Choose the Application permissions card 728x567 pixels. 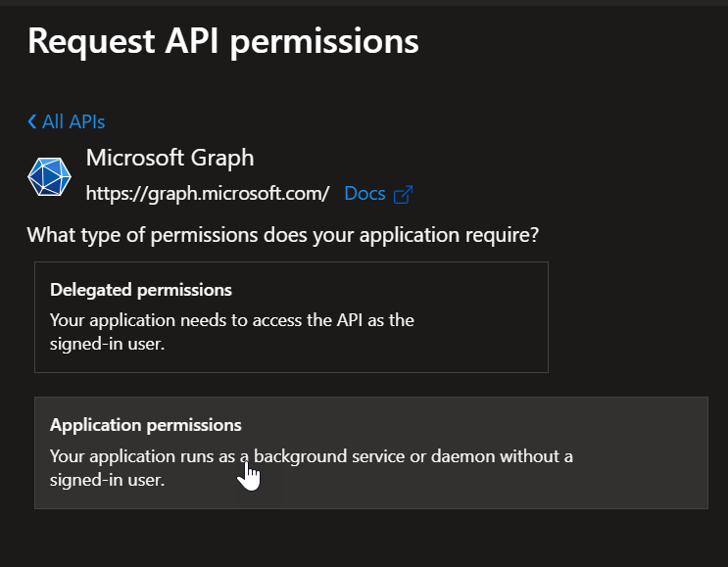tap(370, 452)
